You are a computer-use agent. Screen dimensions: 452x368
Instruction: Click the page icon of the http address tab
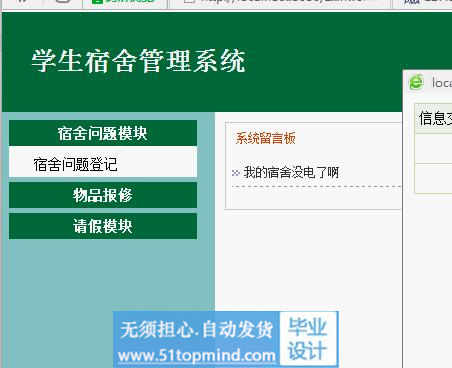189,1
